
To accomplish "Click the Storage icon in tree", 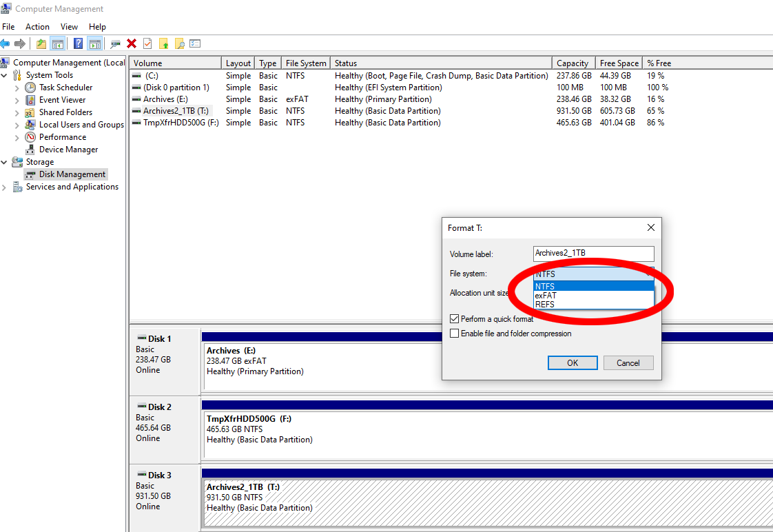I will 17,162.
